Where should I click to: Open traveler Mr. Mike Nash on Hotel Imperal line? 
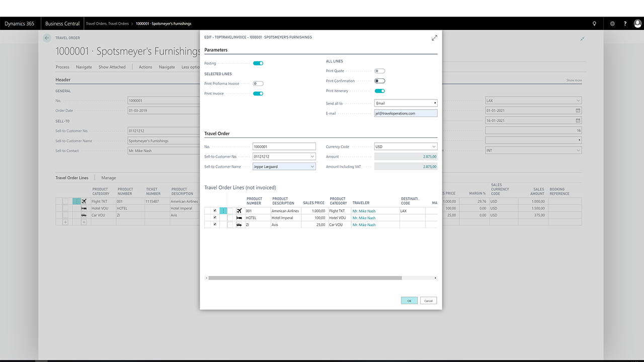coord(364,218)
